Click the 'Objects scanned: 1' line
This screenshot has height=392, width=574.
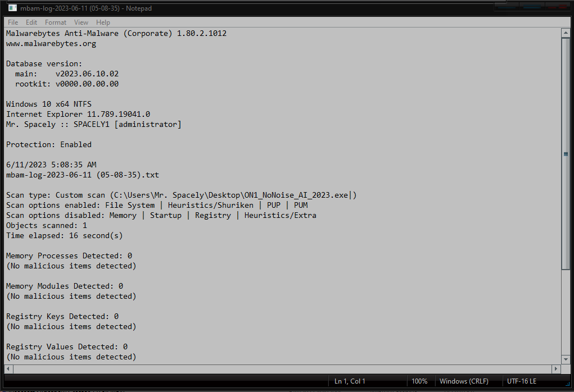47,225
